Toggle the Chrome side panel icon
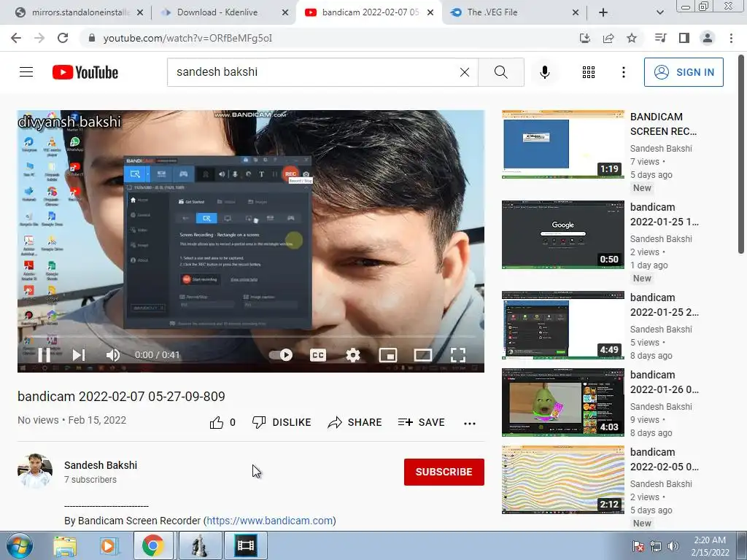Screen dimensions: 747x560 (684, 38)
